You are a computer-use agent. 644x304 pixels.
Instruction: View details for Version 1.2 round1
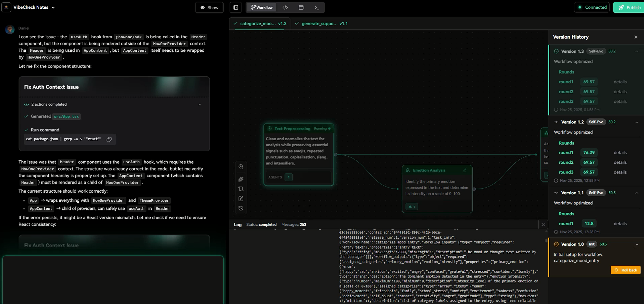click(620, 153)
